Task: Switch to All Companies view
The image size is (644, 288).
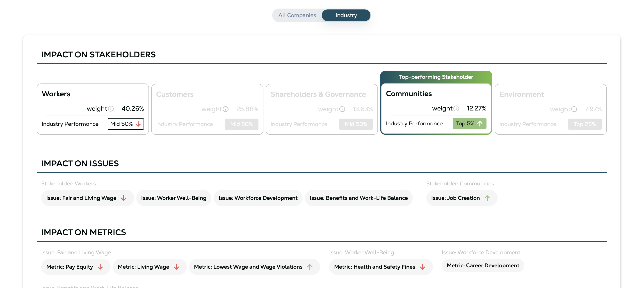Action: [297, 15]
